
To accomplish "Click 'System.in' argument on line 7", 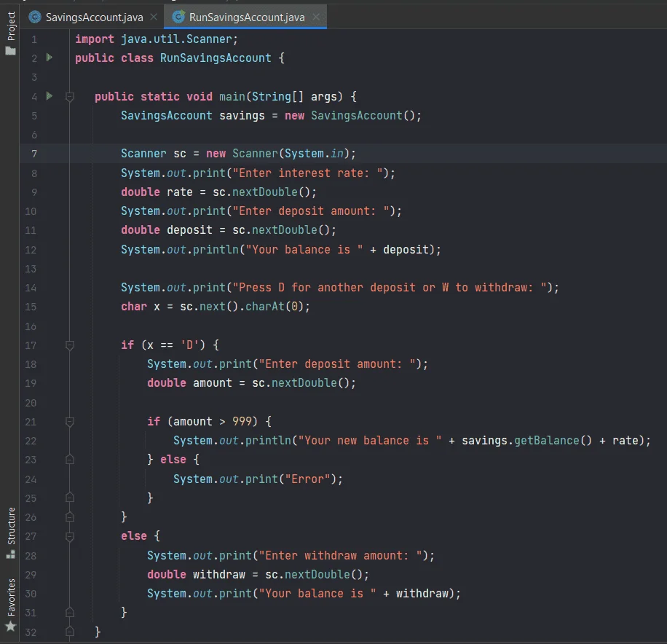I will [x=314, y=153].
